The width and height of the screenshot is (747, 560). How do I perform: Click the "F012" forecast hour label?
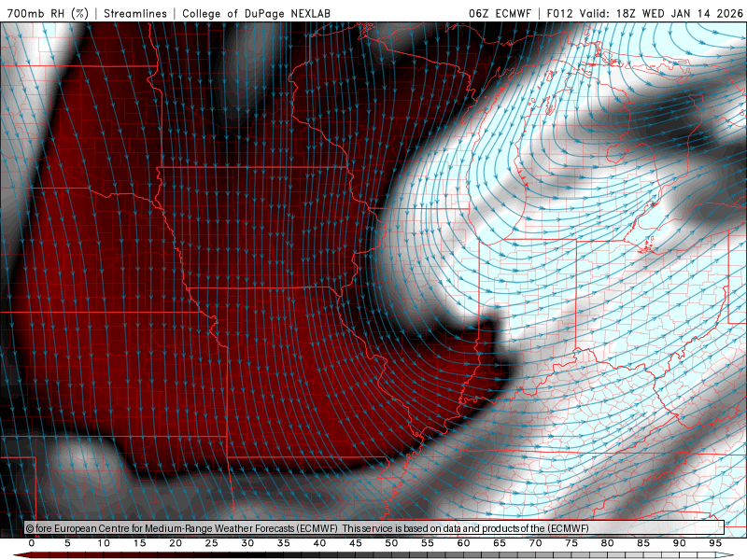[x=559, y=13]
